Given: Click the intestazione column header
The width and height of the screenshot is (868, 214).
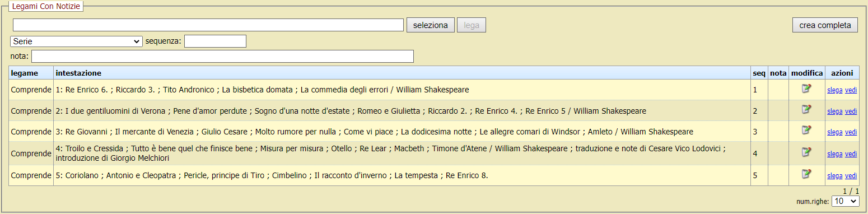Looking at the screenshot, I should pos(78,73).
